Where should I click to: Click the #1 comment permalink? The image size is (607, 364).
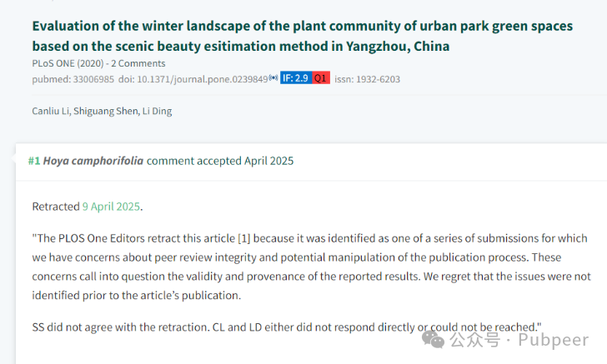[34, 161]
